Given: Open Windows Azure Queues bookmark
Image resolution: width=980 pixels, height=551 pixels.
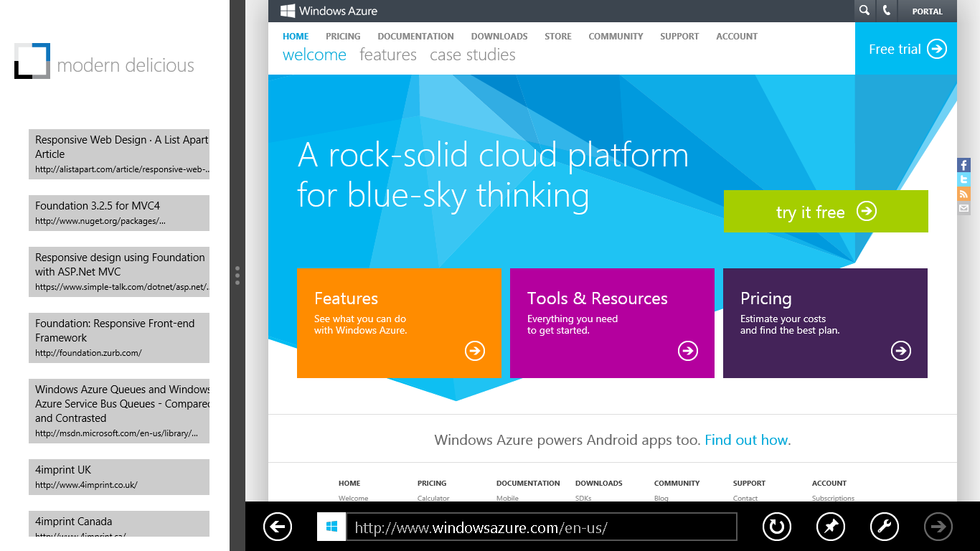Looking at the screenshot, I should tap(119, 411).
